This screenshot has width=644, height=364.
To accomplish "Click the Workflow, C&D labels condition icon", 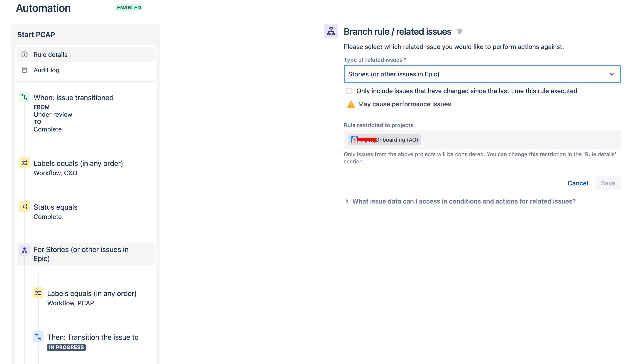I will (24, 163).
